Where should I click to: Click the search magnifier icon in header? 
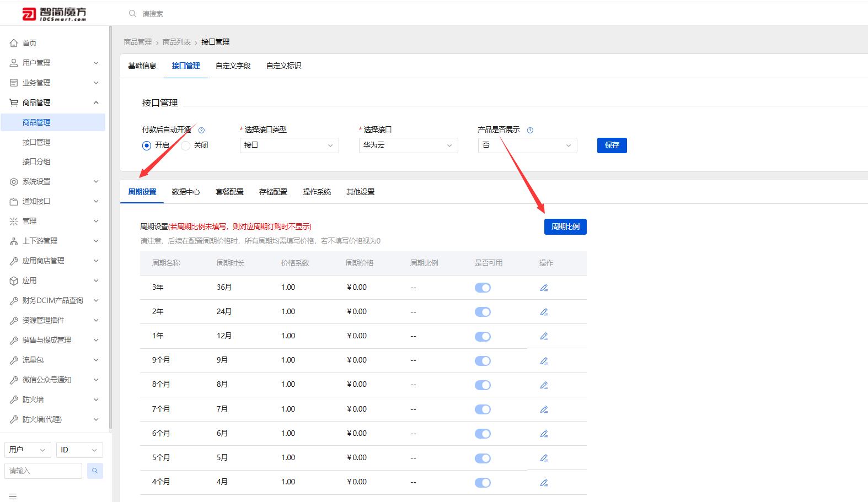tap(132, 14)
